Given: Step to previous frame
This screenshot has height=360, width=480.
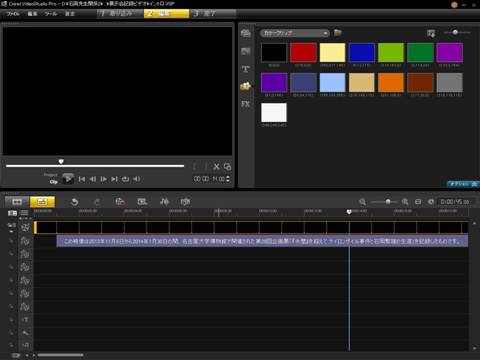Looking at the screenshot, I should click(93, 179).
